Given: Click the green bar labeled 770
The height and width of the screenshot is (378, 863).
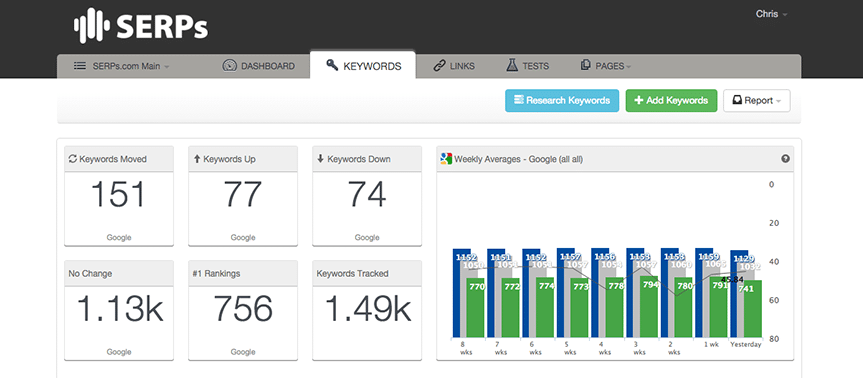Looking at the screenshot, I should pos(476,308).
